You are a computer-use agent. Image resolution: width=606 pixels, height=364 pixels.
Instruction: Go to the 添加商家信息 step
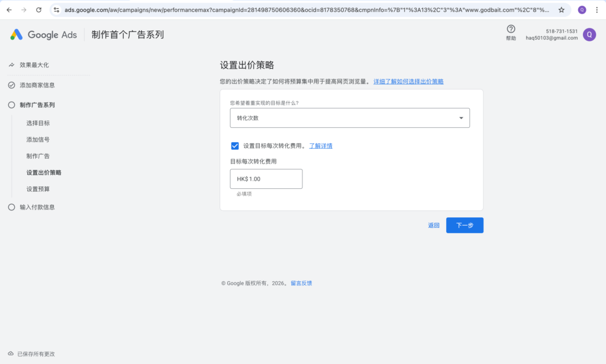tap(37, 85)
